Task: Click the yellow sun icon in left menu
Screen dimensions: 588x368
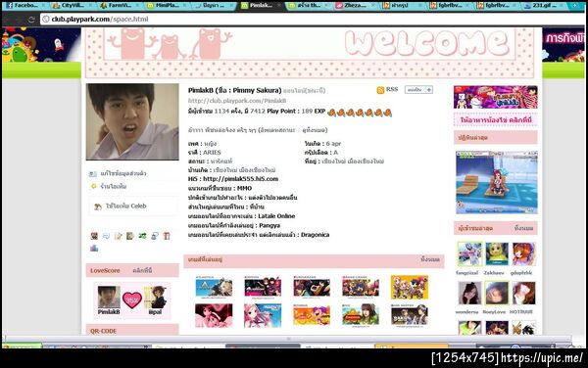Action: [94, 186]
